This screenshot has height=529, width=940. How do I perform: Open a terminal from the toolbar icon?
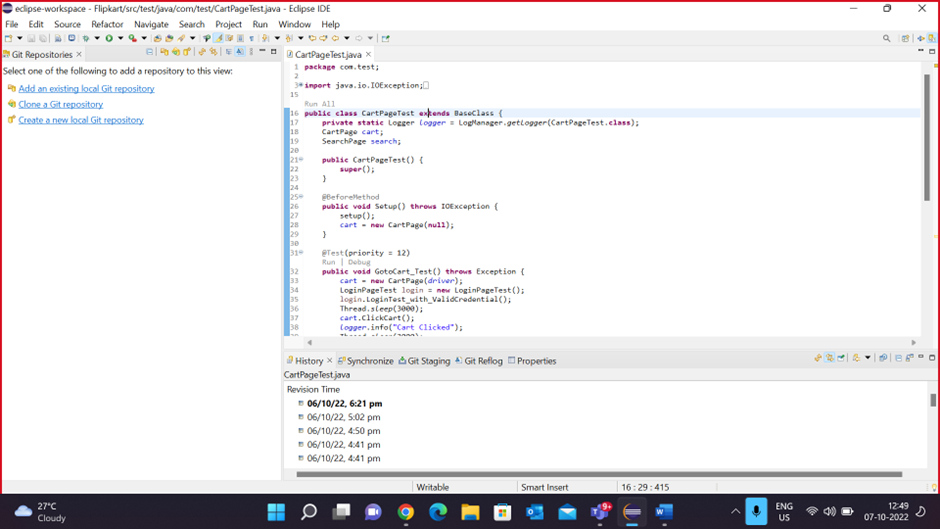(x=71, y=38)
